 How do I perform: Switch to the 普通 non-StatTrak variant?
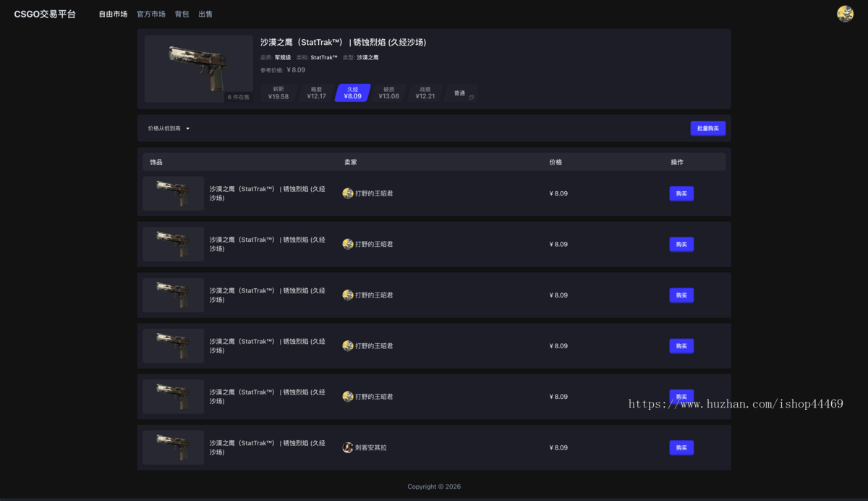(x=461, y=93)
